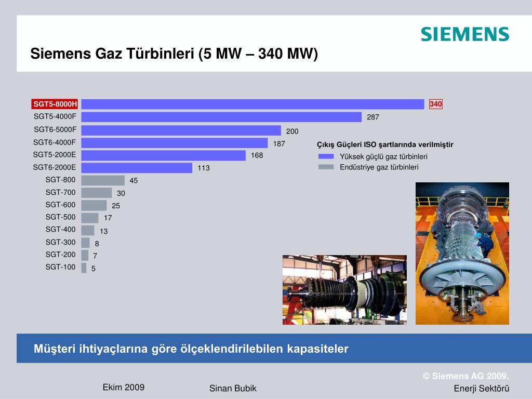
Task: Open the vertical turbine assembly photo
Action: (462, 254)
